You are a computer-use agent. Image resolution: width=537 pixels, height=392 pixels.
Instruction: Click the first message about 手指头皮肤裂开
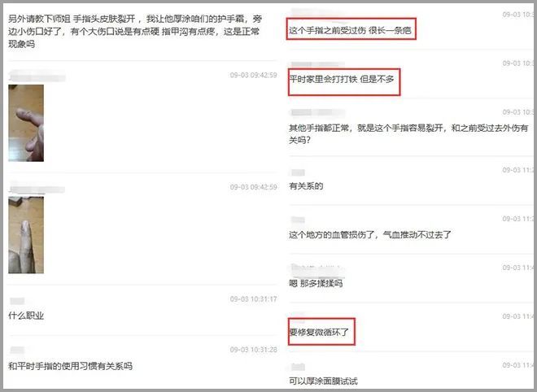135,31
